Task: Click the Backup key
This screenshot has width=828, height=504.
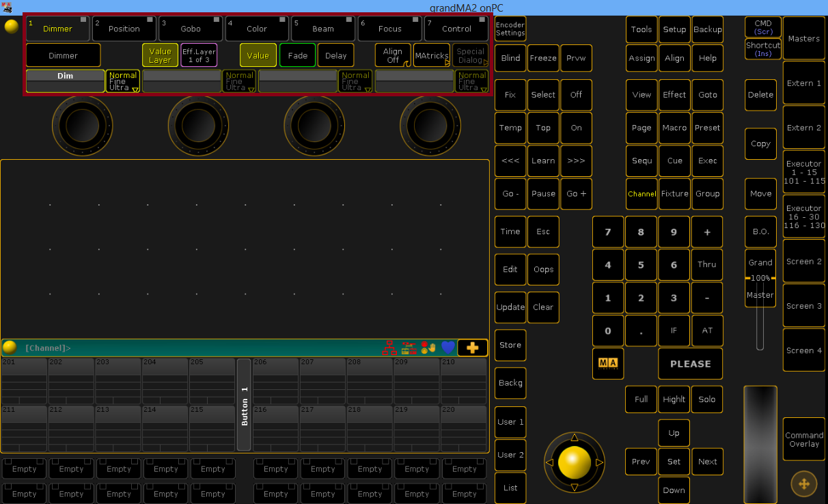Action: pos(707,29)
